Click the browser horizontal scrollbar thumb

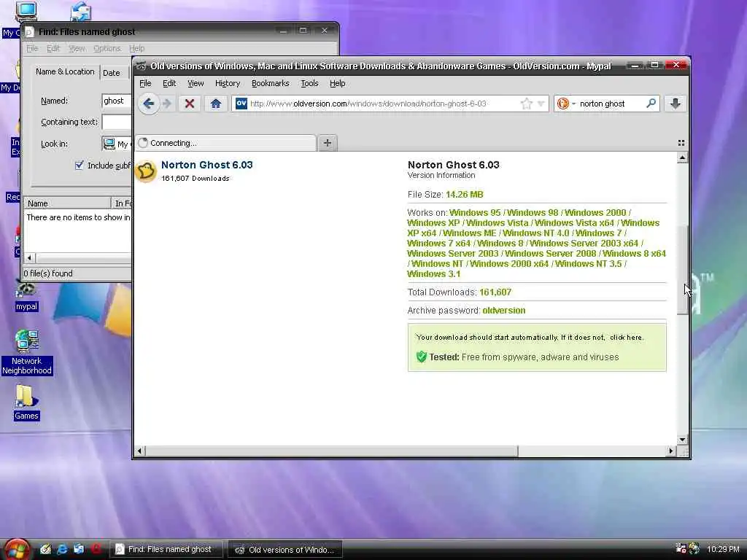click(x=332, y=451)
